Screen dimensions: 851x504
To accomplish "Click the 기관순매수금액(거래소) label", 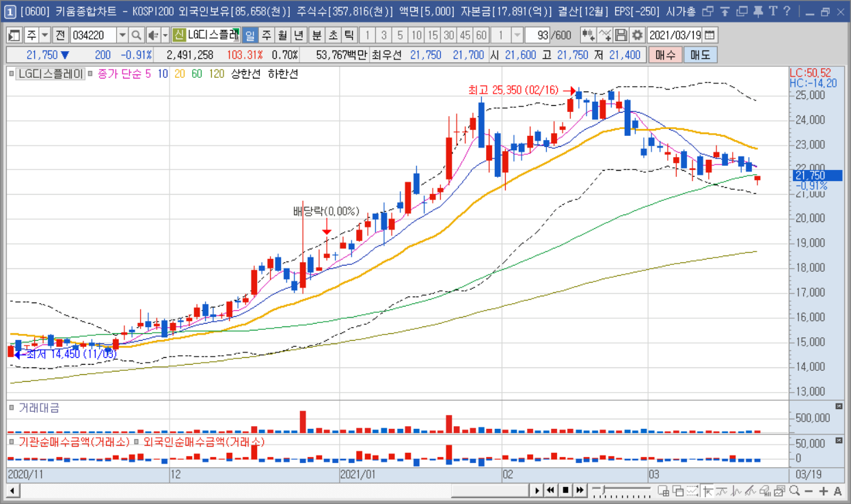I will pos(73,443).
